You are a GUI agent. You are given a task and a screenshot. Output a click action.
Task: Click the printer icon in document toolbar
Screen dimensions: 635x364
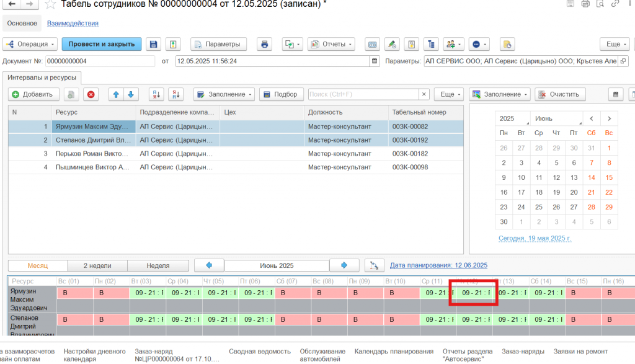point(265,45)
